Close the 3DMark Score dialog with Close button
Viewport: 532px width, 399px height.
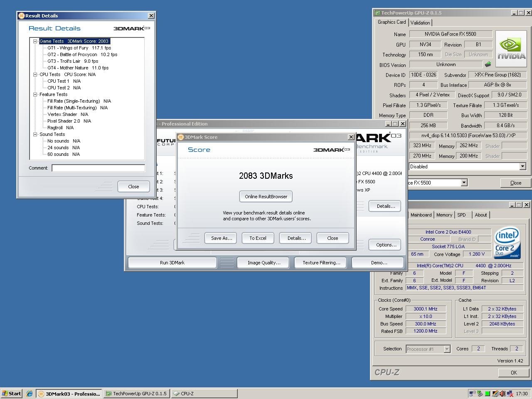[332, 238]
